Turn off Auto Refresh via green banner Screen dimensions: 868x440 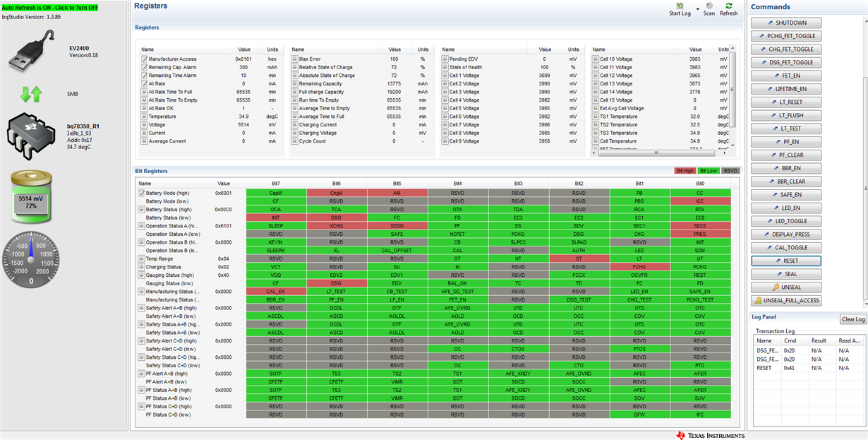click(50, 7)
